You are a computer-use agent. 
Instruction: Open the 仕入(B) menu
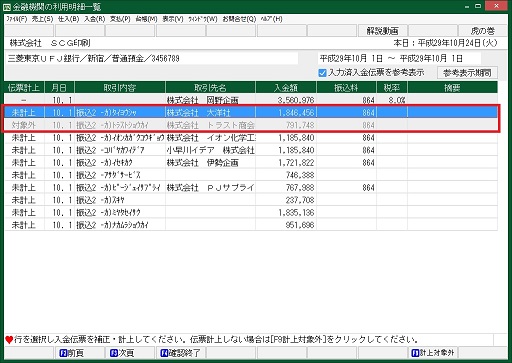pos(68,19)
